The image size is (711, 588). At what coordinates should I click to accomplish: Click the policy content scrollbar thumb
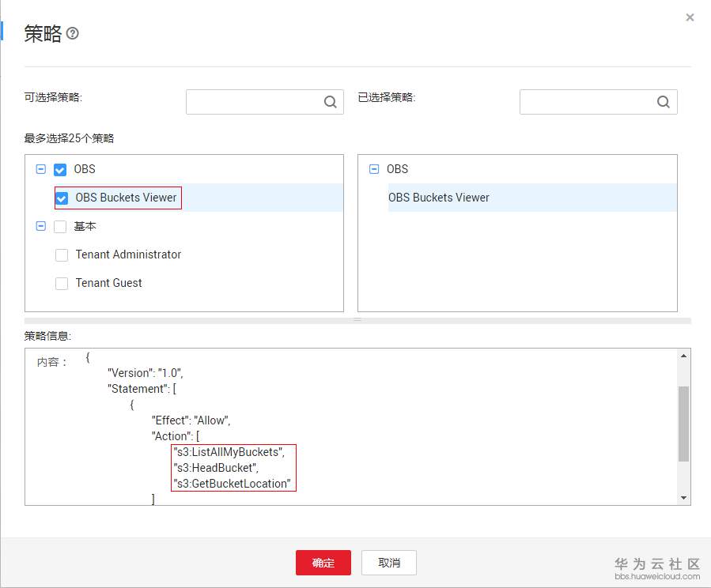click(684, 424)
